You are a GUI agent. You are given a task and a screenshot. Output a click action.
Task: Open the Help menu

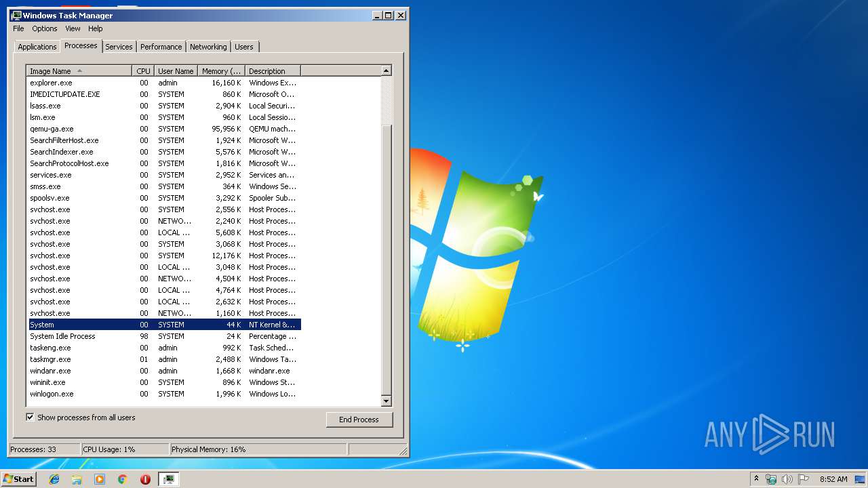(96, 28)
